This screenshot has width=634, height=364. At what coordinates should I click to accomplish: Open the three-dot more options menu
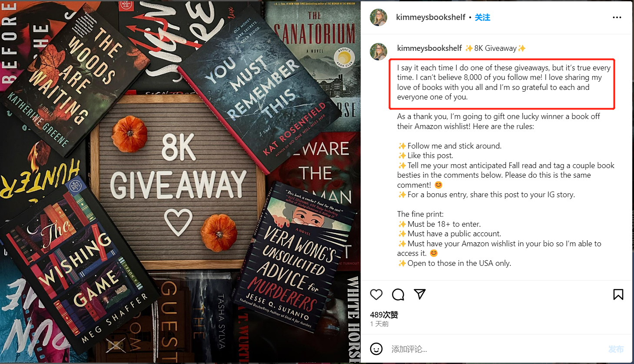(x=617, y=17)
